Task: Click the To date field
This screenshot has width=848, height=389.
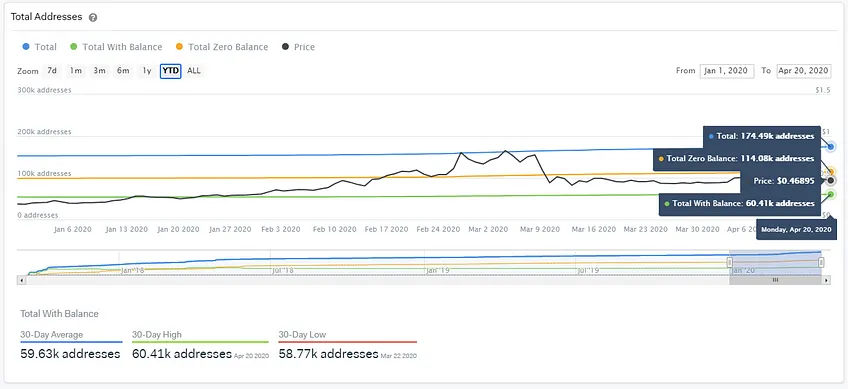Action: pos(804,71)
